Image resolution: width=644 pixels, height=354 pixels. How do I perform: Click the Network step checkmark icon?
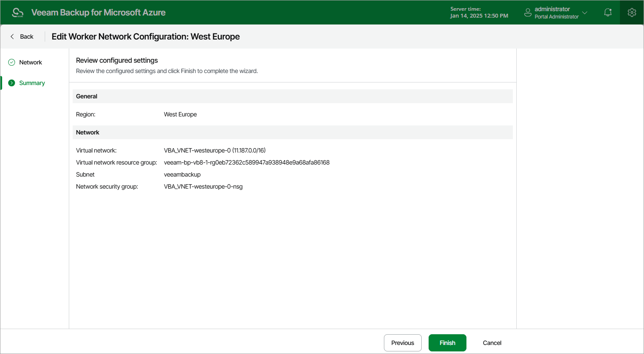(x=12, y=62)
